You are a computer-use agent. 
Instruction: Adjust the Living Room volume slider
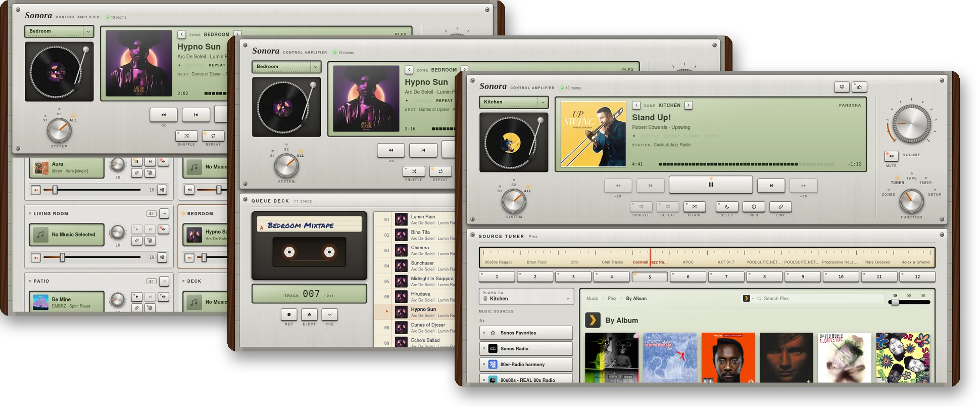point(92,257)
